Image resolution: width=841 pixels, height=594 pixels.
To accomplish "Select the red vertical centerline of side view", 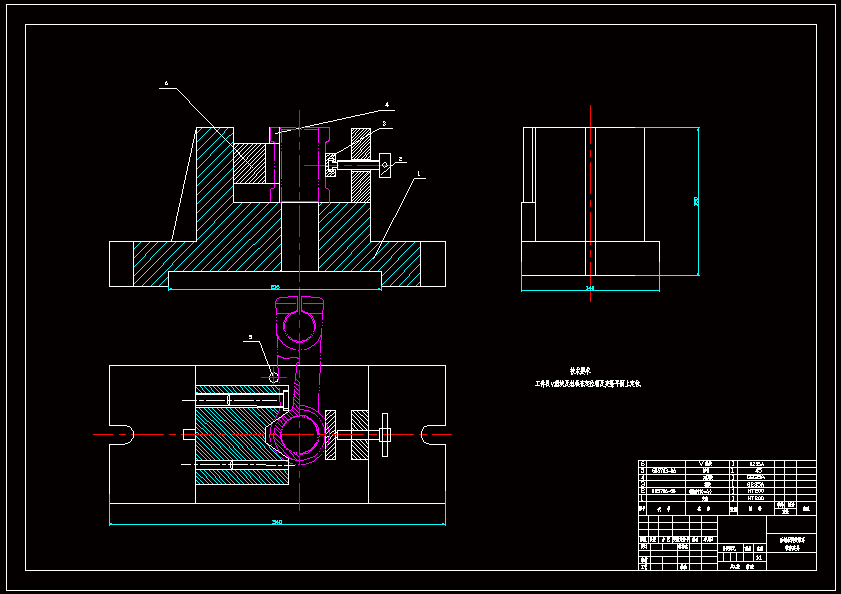I will click(591, 203).
